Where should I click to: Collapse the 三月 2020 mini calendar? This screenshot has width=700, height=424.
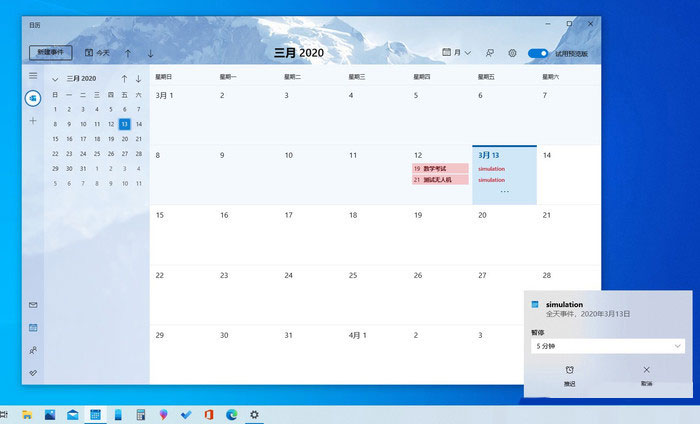pyautogui.click(x=55, y=79)
